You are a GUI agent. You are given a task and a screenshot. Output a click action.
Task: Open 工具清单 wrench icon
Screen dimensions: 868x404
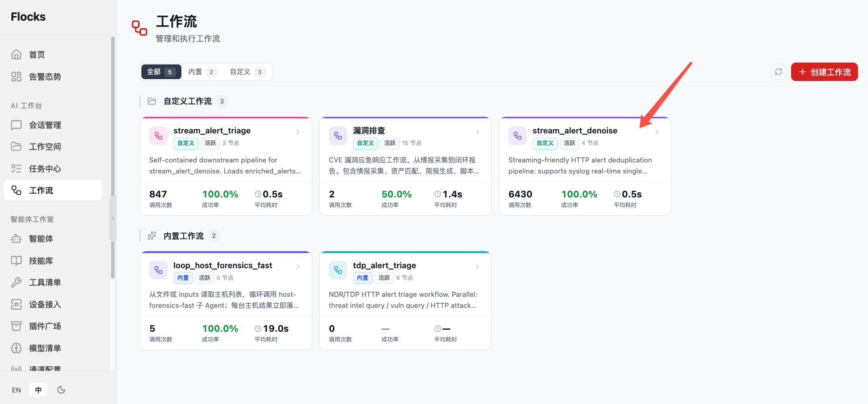tap(17, 283)
